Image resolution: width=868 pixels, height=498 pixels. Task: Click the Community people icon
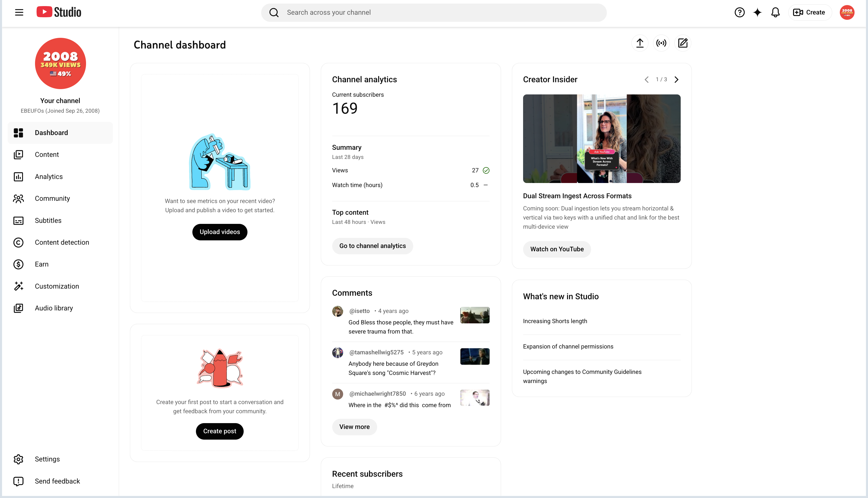click(x=19, y=198)
